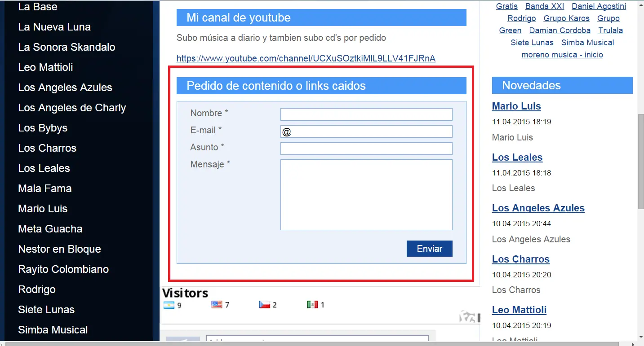Open Los Charros news headline

(521, 259)
